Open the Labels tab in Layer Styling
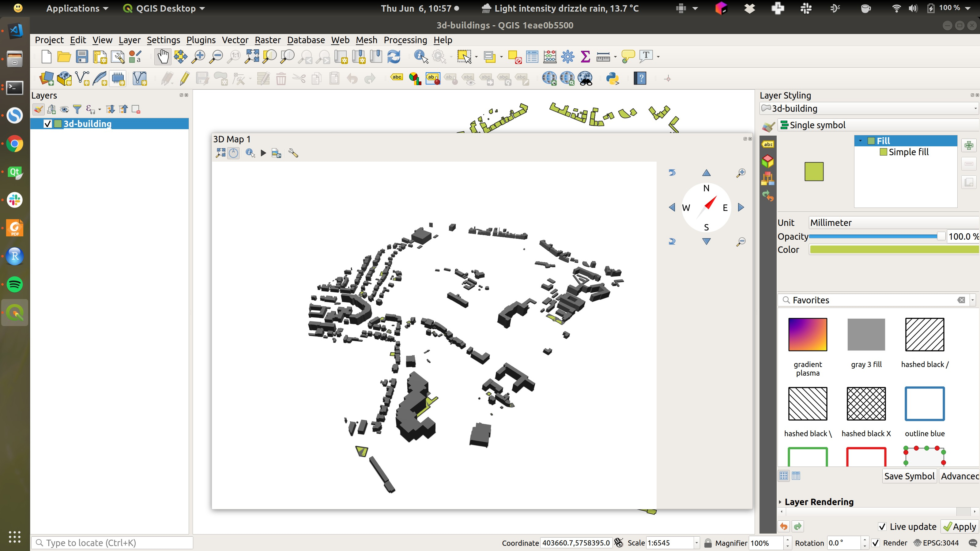Viewport: 980px width, 551px height. [768, 144]
